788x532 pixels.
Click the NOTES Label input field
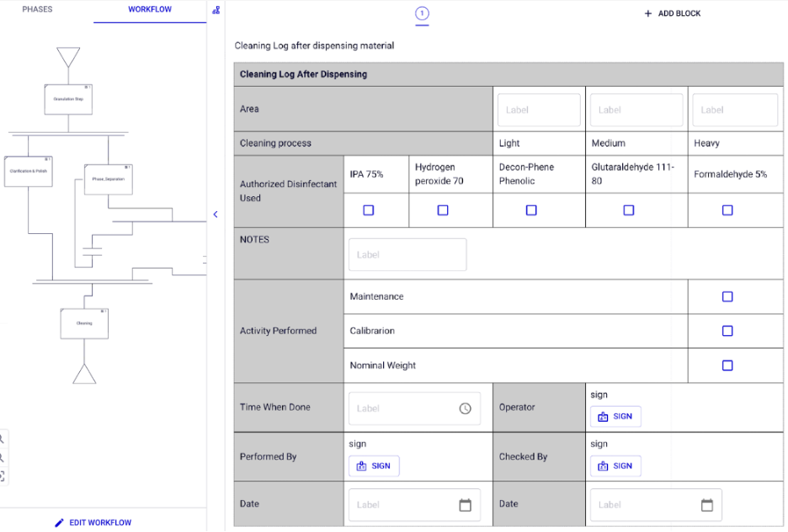pyautogui.click(x=407, y=254)
